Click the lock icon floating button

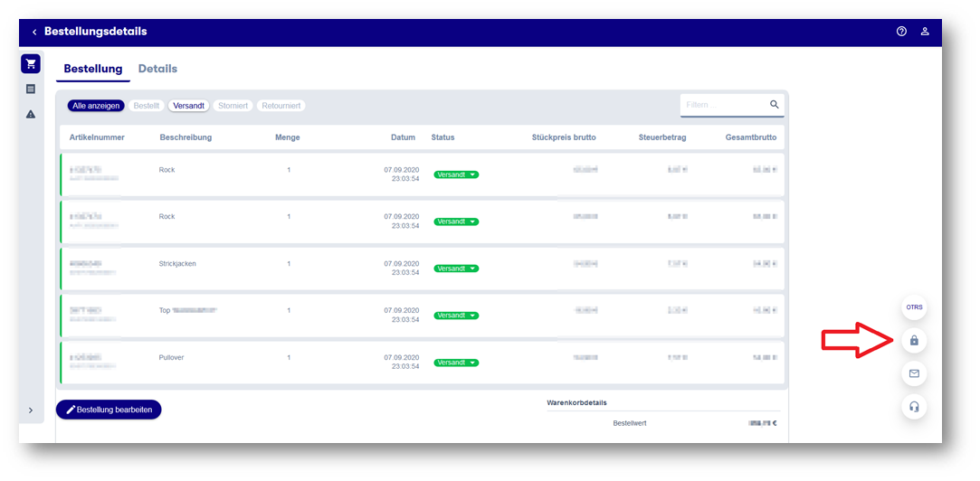click(914, 341)
